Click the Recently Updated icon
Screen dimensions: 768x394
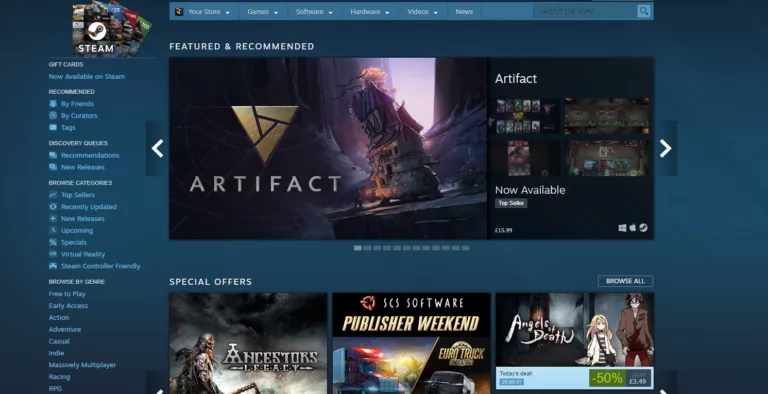click(53, 206)
